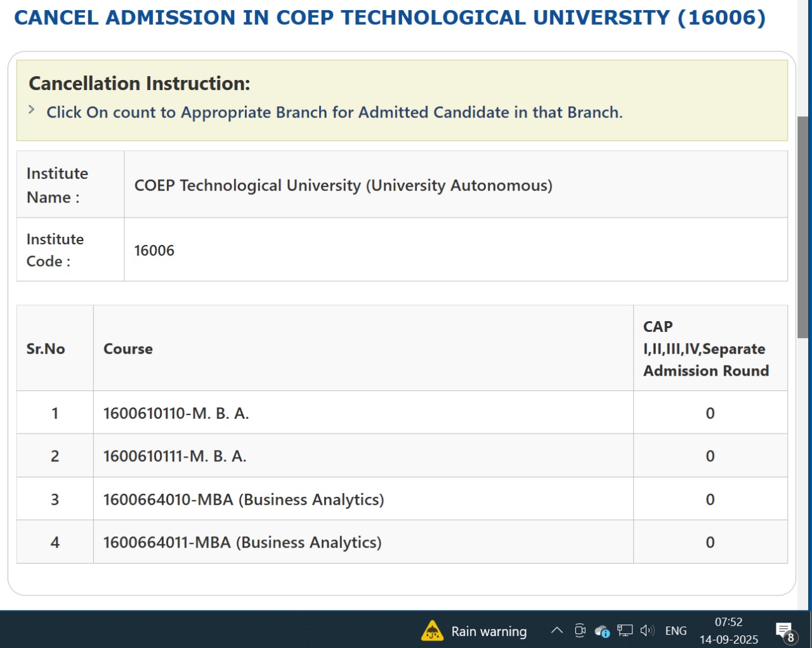812x648 pixels.
Task: Open the OneDrive cloud tray icon
Action: coord(602,631)
